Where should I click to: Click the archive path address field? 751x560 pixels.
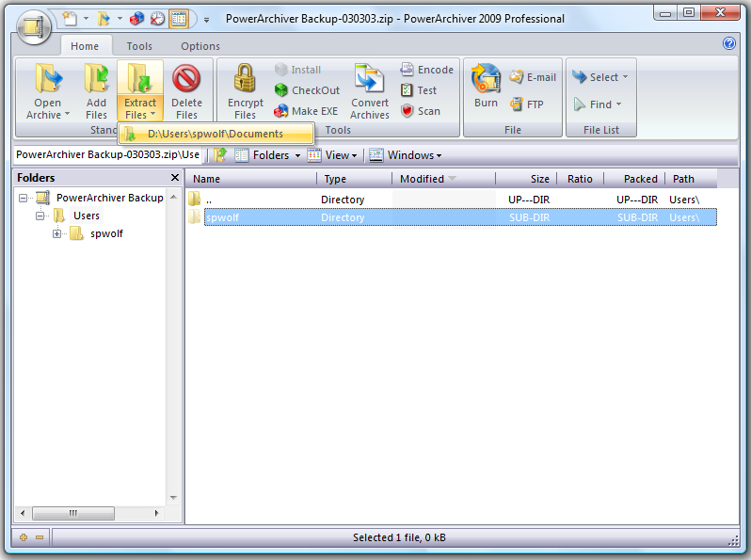point(108,154)
